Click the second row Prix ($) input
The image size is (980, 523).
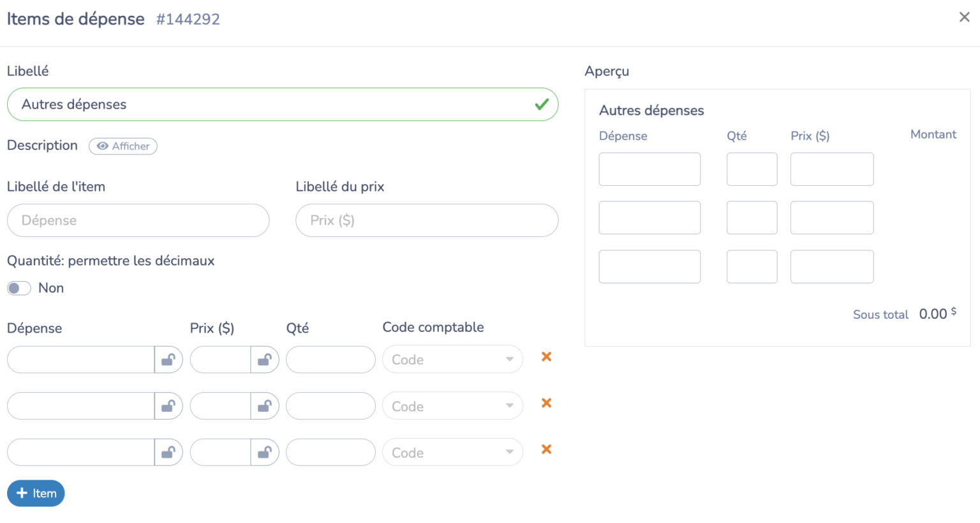[220, 406]
